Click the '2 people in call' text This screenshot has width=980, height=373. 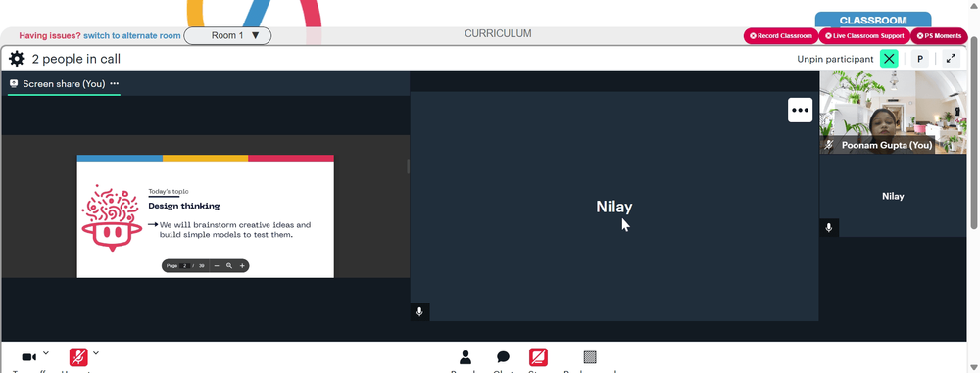point(76,60)
